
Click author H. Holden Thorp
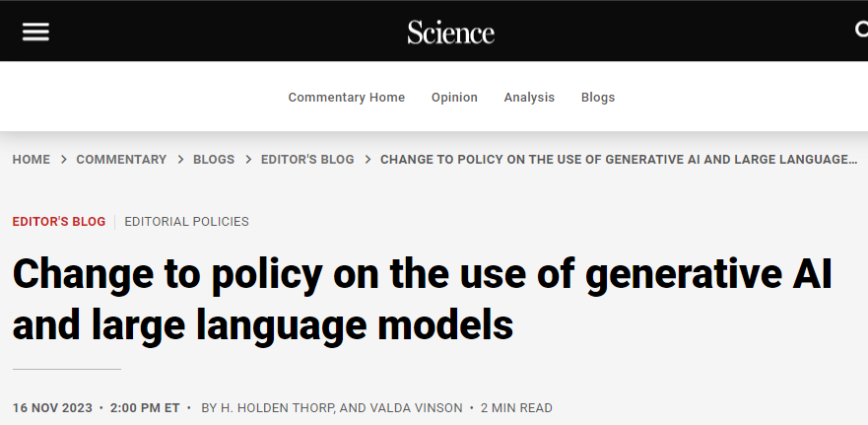[x=277, y=408]
